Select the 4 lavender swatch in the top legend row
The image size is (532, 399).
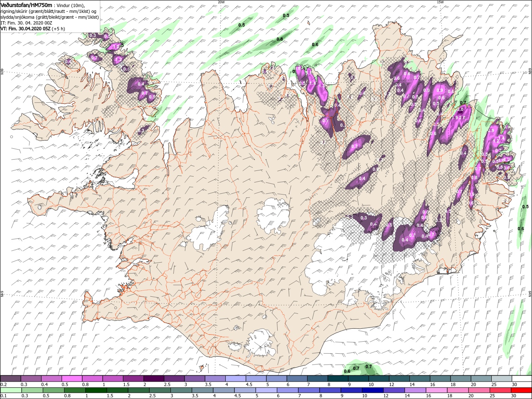[x=235, y=379]
